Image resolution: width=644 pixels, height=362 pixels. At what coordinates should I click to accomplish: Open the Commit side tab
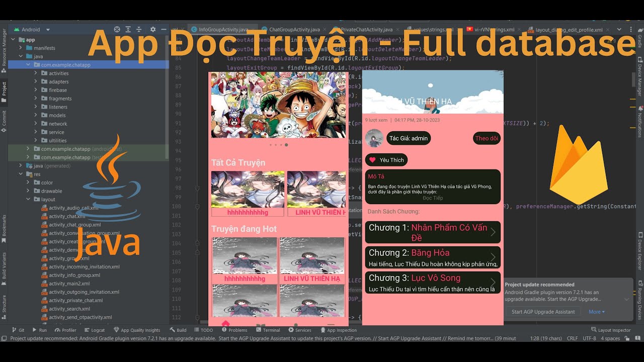(x=4, y=121)
